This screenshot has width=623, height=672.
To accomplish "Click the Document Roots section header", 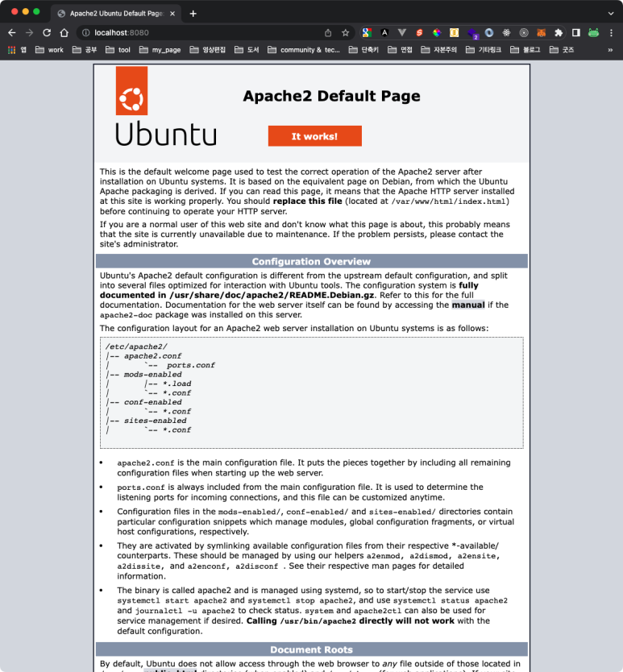I will [311, 649].
